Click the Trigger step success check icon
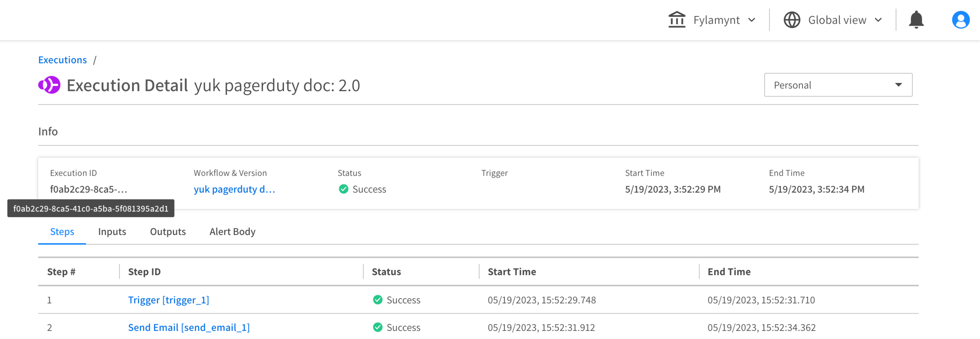Image resolution: width=980 pixels, height=339 pixels. [x=378, y=300]
